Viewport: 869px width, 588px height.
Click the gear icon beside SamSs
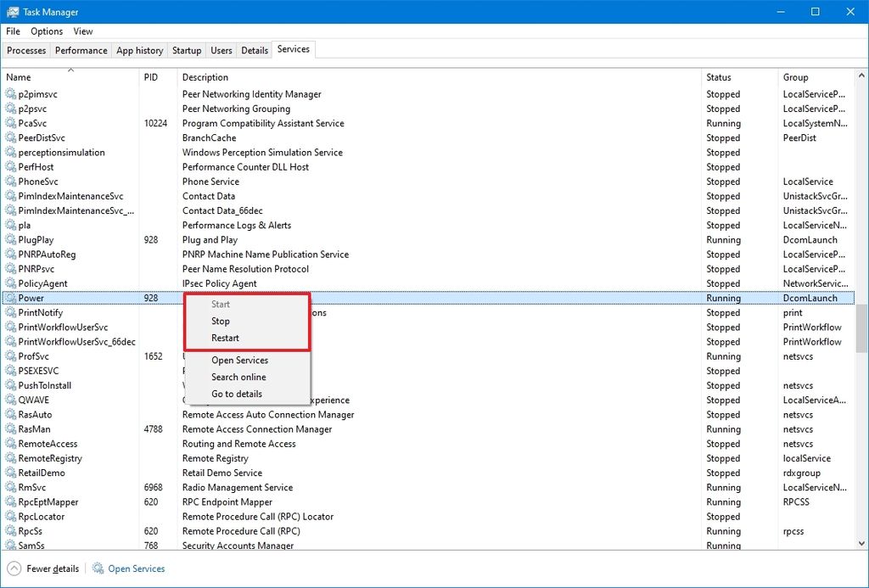10,546
